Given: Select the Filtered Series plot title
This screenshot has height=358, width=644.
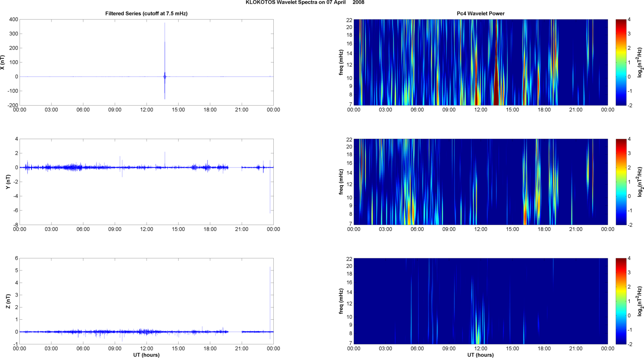Looking at the screenshot, I should pos(146,13).
